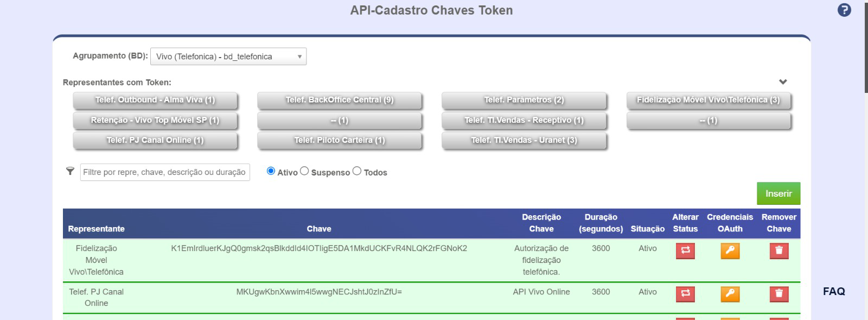
Task: Click the green Inserir button
Action: coord(778,193)
